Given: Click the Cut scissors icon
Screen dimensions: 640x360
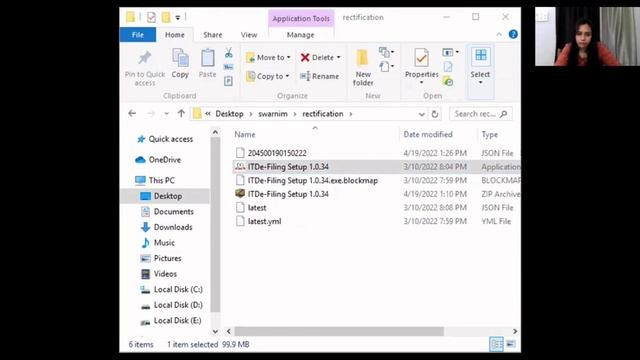Looking at the screenshot, I should point(229,53).
